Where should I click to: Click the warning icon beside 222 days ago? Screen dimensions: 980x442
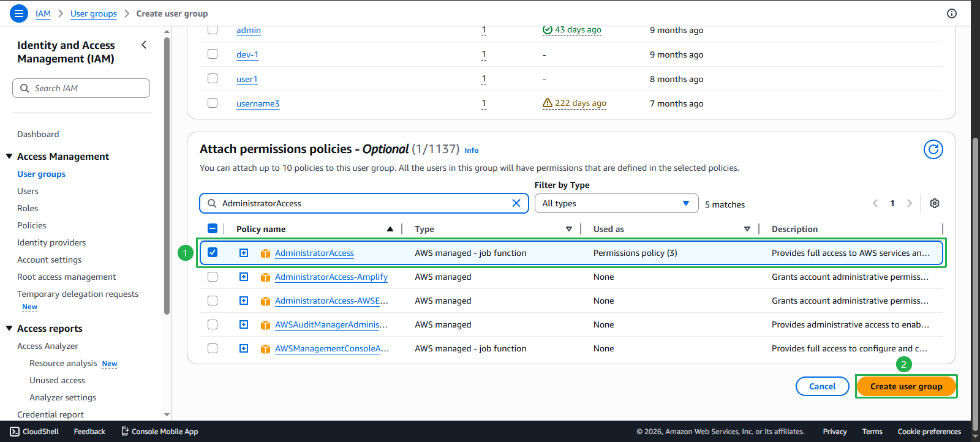tap(548, 103)
